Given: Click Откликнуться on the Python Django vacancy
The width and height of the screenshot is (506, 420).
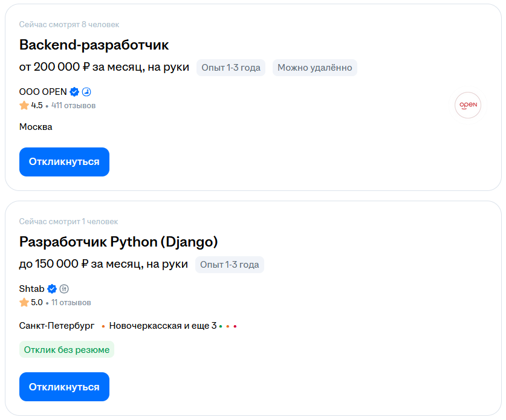Looking at the screenshot, I should coord(64,386).
